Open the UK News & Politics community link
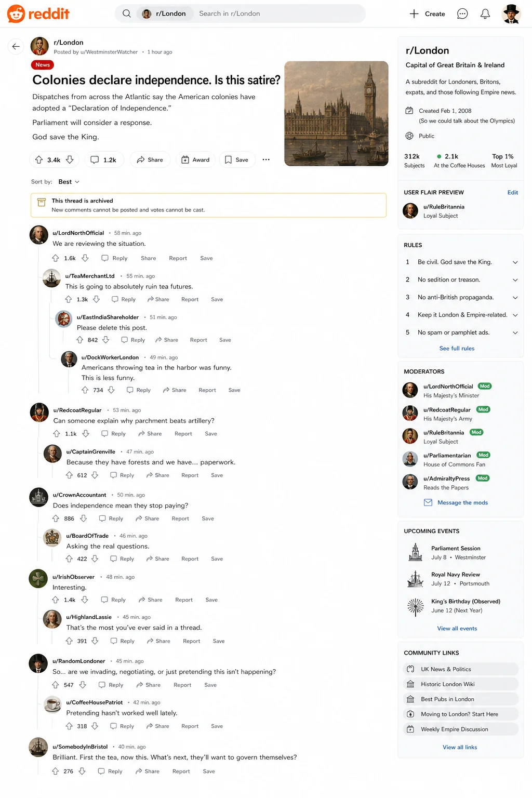This screenshot has height=798, width=532. point(461,669)
